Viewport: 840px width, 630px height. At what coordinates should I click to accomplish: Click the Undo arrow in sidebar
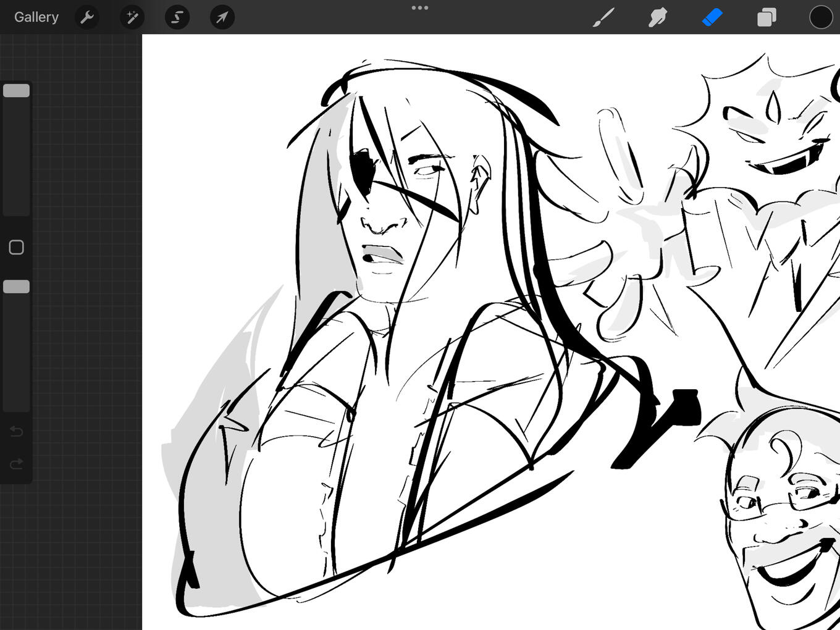17,431
